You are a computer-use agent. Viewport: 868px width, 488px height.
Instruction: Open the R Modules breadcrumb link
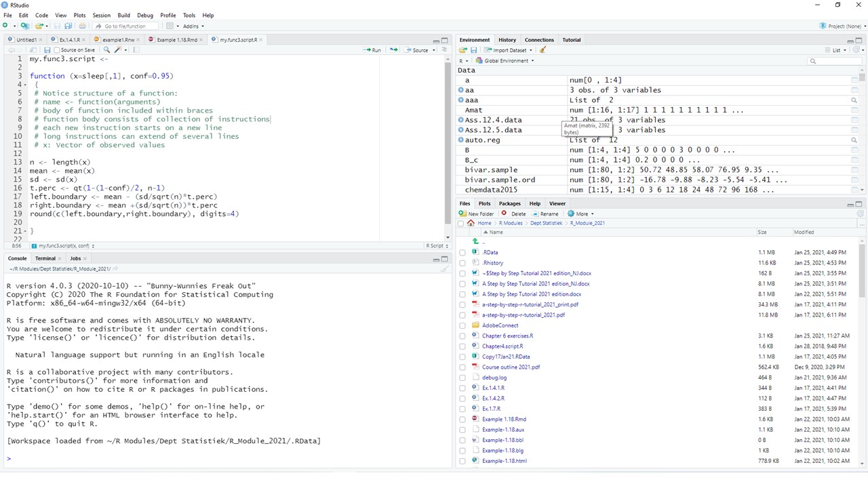pos(511,223)
